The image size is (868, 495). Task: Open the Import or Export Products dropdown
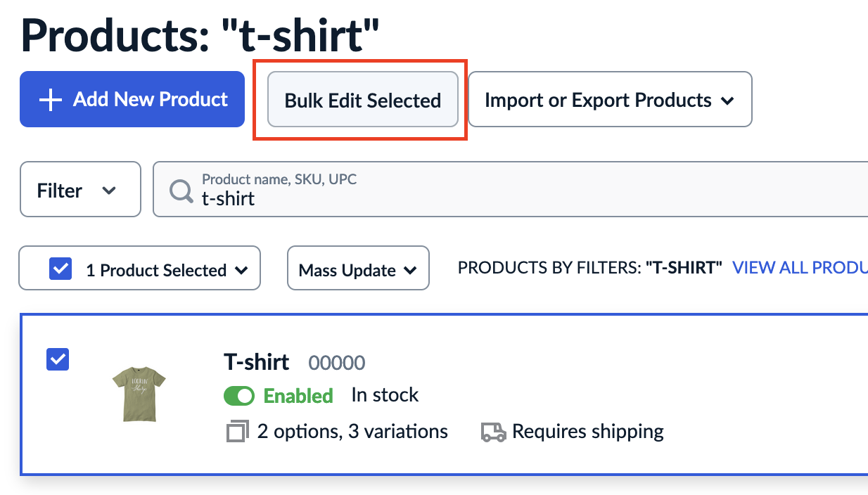point(609,99)
